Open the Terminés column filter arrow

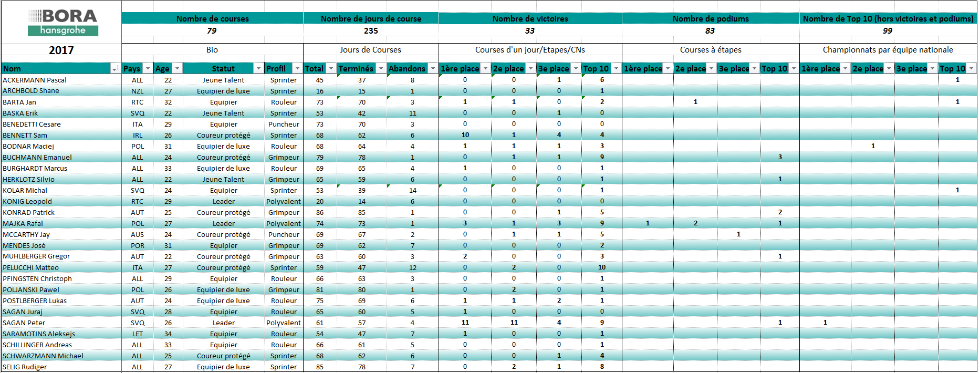coord(381,69)
